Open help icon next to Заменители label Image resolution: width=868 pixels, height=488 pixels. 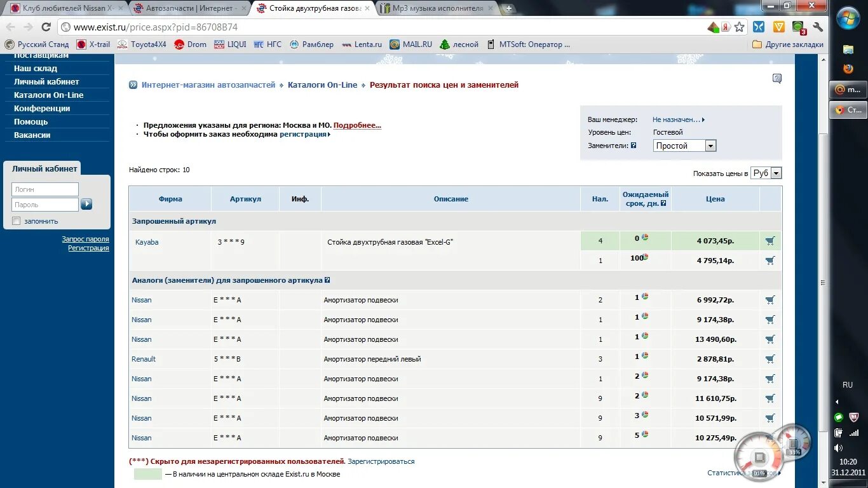634,146
